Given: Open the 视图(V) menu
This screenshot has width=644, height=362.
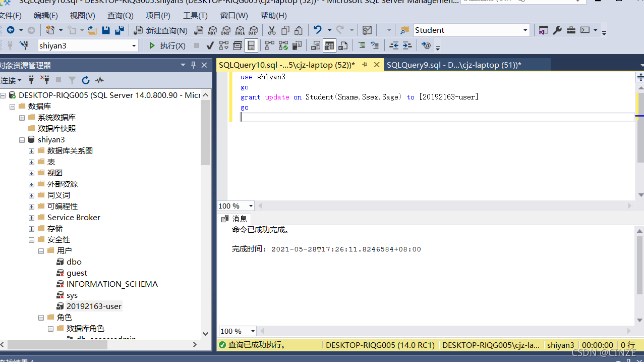Looking at the screenshot, I should (x=83, y=16).
